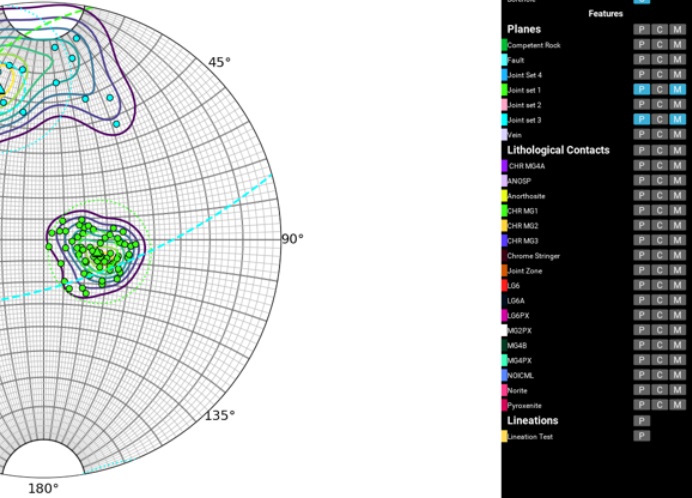Select the Pyroxenite label
Image resolution: width=692 pixels, height=498 pixels.
(524, 405)
